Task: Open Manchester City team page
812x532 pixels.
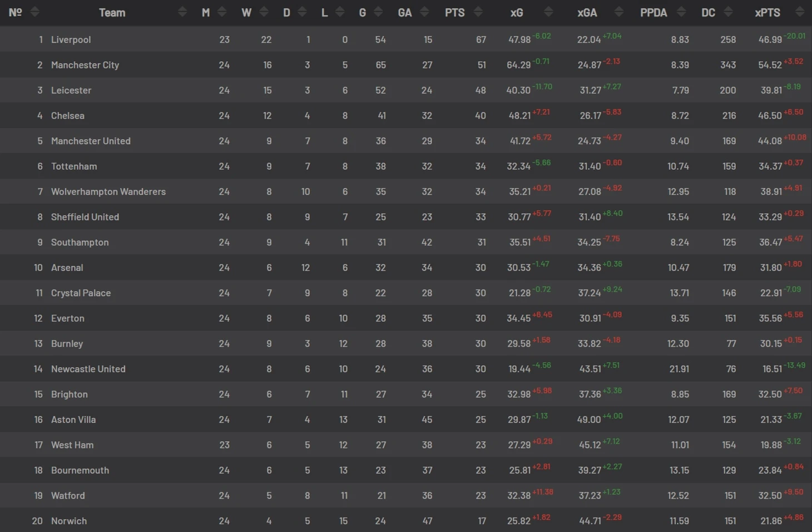Action: pos(85,65)
